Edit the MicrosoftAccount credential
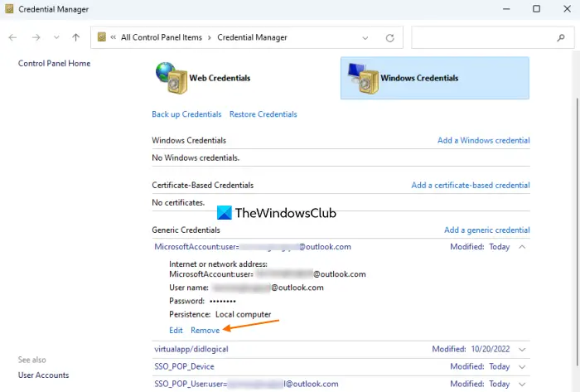Image resolution: width=580 pixels, height=392 pixels. [176, 330]
